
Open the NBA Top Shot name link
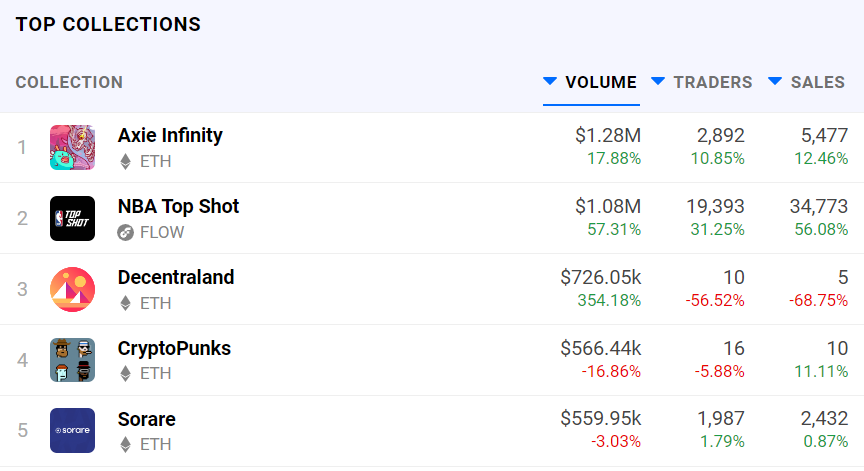pyautogui.click(x=178, y=206)
